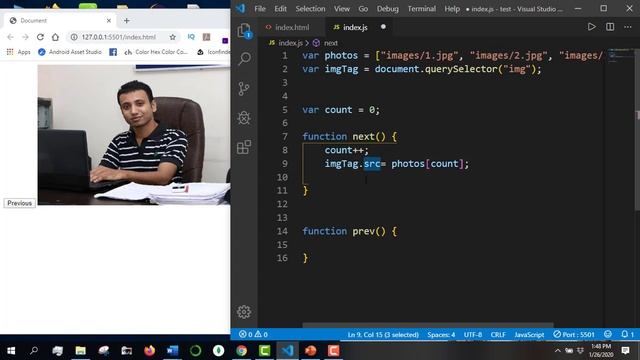Click the errors and warnings status indicator
This screenshot has width=640, height=360.
point(253,334)
